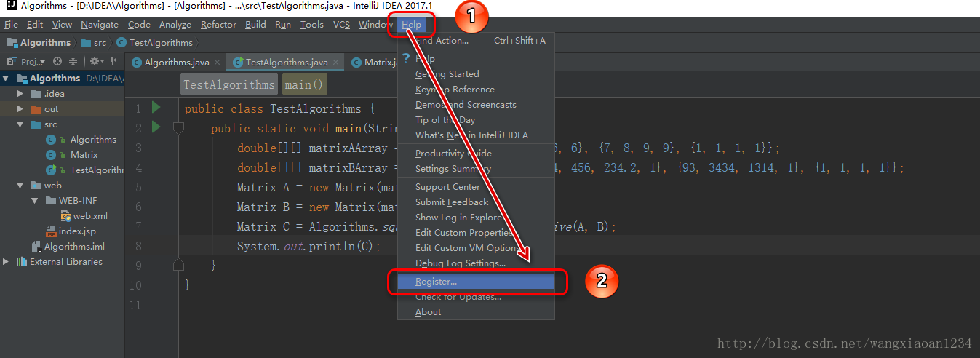
Task: Open the Code menu
Action: coord(139,25)
